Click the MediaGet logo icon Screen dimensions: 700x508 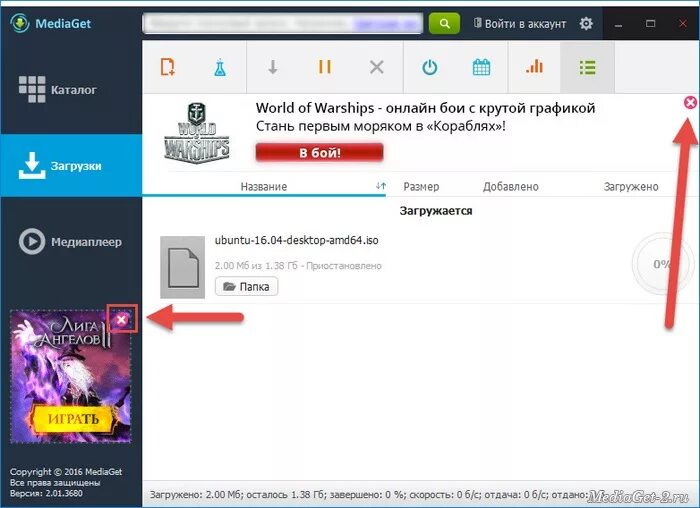point(20,23)
